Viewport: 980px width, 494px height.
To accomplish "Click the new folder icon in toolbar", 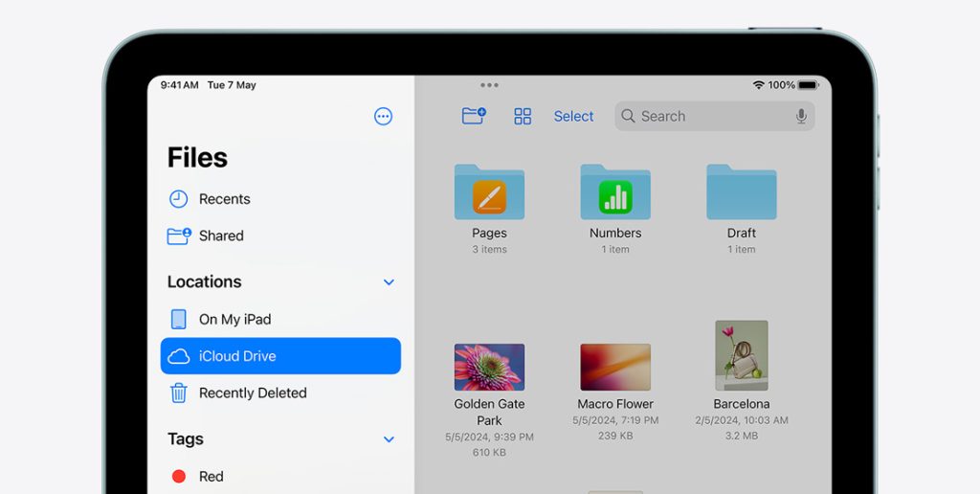I will 474,116.
